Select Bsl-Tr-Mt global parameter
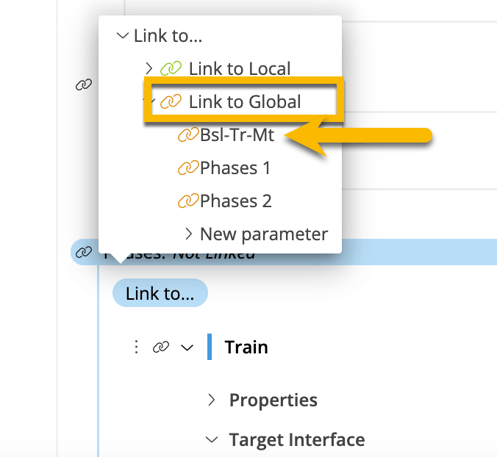The image size is (497, 457). coord(237,135)
